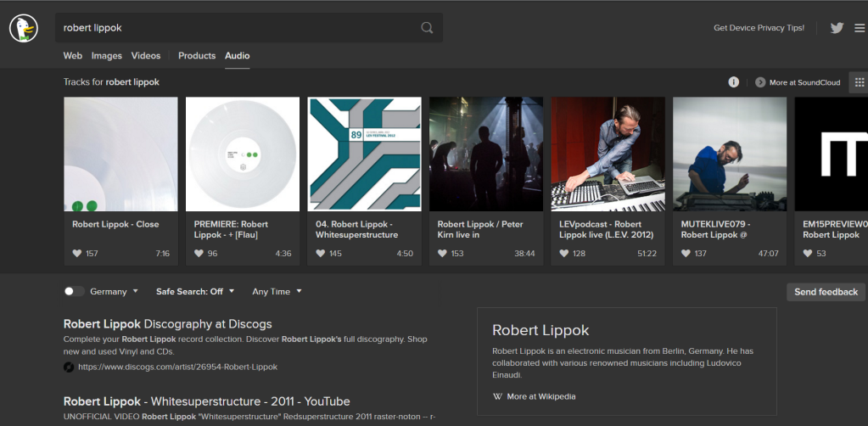Select the Videos tab
Image resolution: width=868 pixels, height=426 pixels.
(146, 56)
